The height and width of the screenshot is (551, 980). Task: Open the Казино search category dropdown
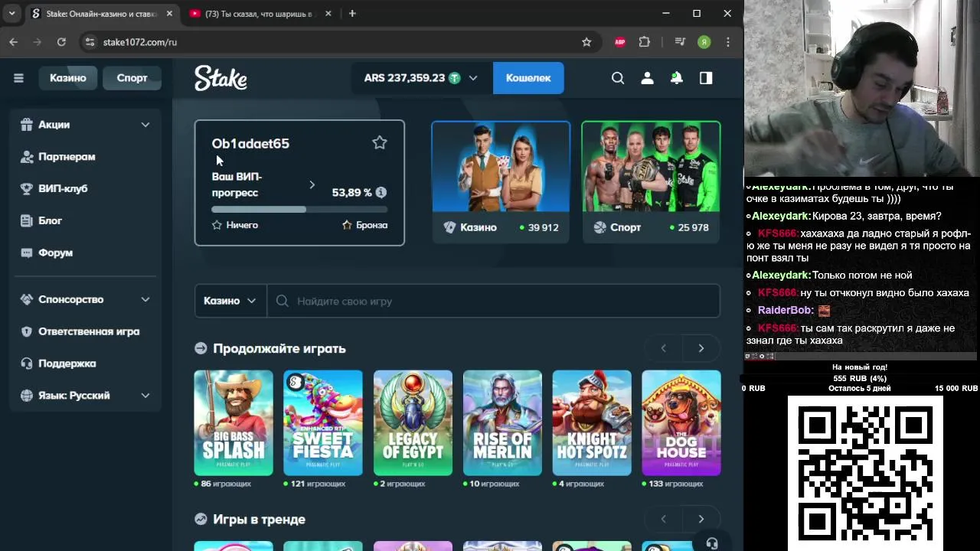tap(230, 301)
